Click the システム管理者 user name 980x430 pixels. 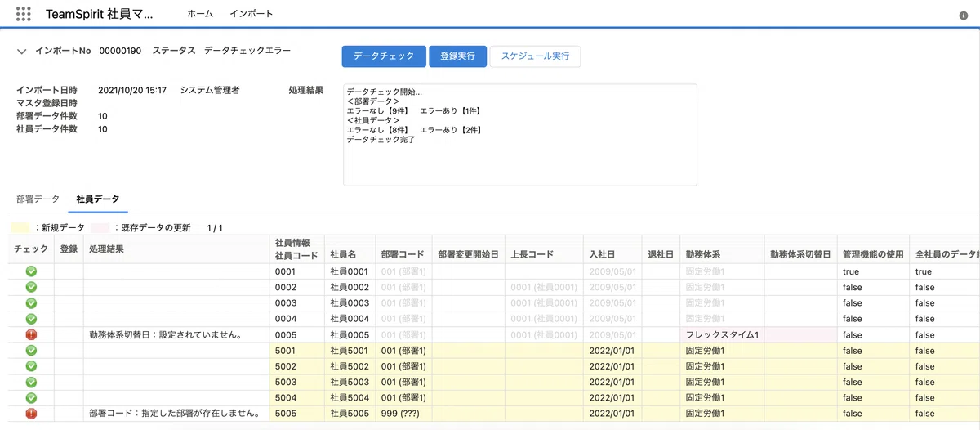210,90
